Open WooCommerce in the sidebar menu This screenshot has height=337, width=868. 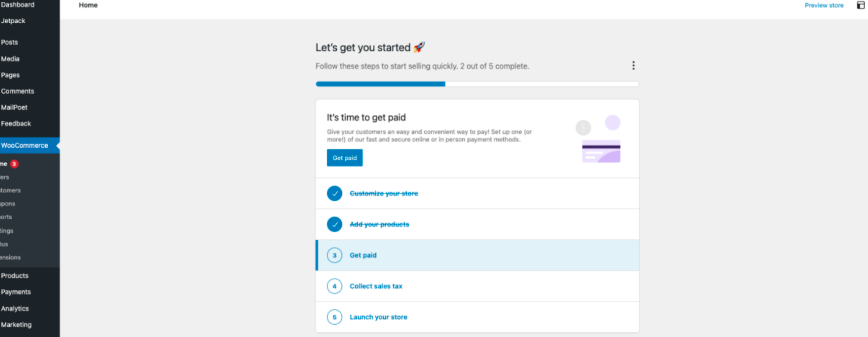pyautogui.click(x=25, y=146)
